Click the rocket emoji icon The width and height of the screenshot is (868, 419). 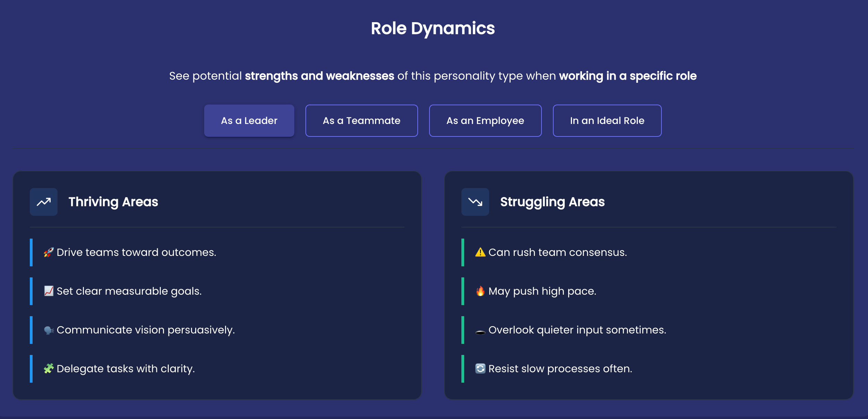click(x=49, y=252)
